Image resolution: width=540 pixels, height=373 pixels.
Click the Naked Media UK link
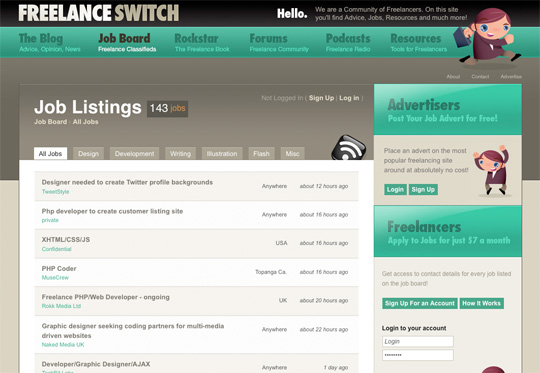[x=63, y=344]
